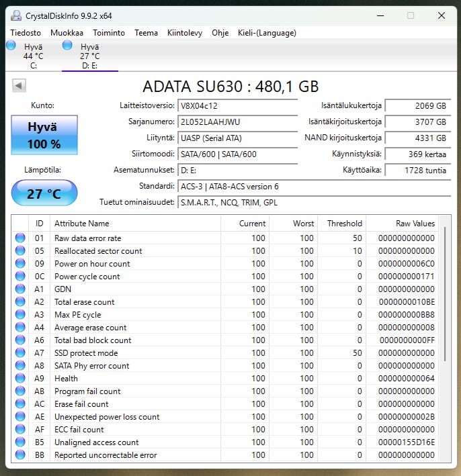461x476 pixels.
Task: Click the previous disk arrow button
Action: 19,86
